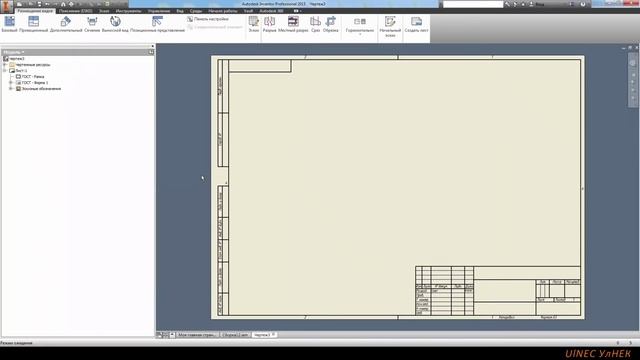Click the Базовый (Base view) tool

click(x=9, y=24)
